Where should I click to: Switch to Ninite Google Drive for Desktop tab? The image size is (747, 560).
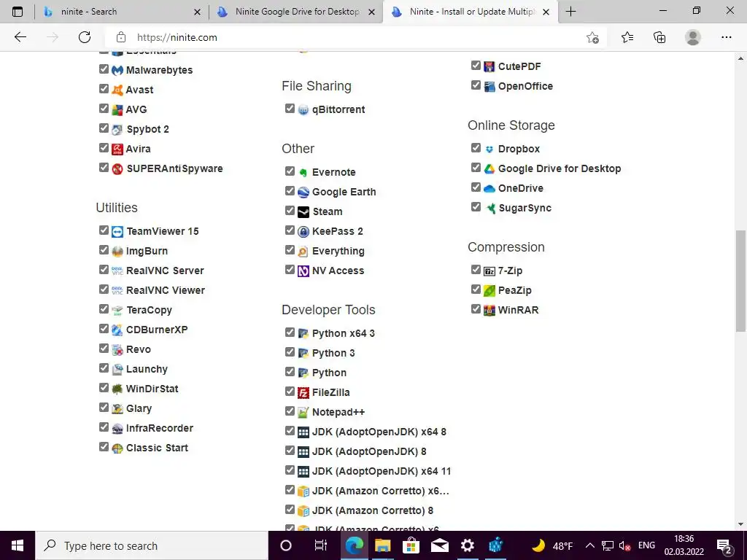pyautogui.click(x=295, y=12)
